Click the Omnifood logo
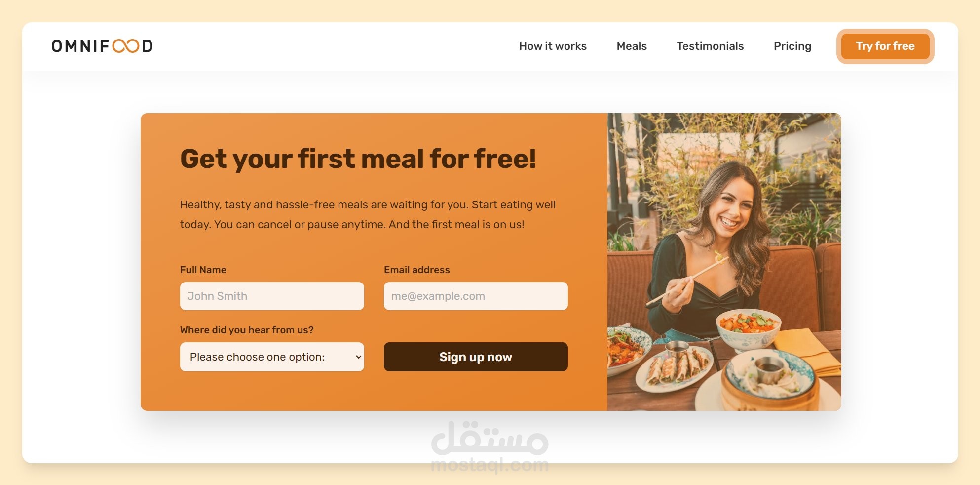The height and width of the screenshot is (485, 980). tap(102, 46)
